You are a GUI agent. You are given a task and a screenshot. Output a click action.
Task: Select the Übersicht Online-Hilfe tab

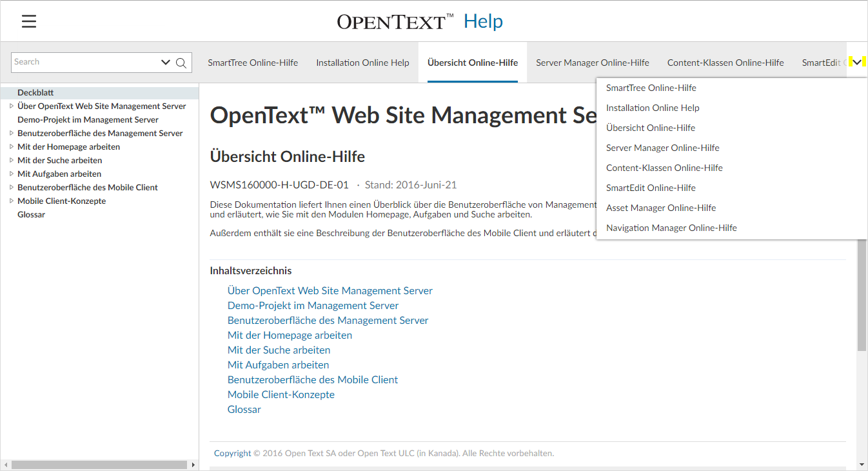(473, 63)
